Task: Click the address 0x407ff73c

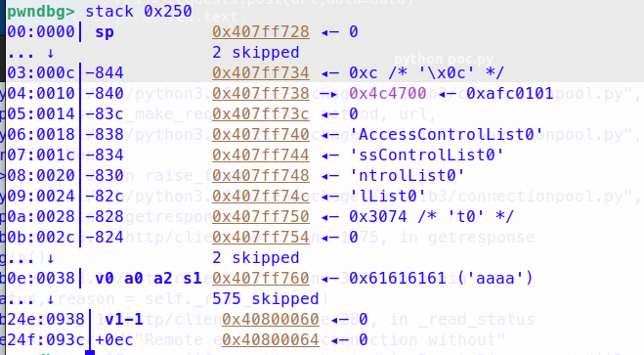Action: tap(260, 114)
